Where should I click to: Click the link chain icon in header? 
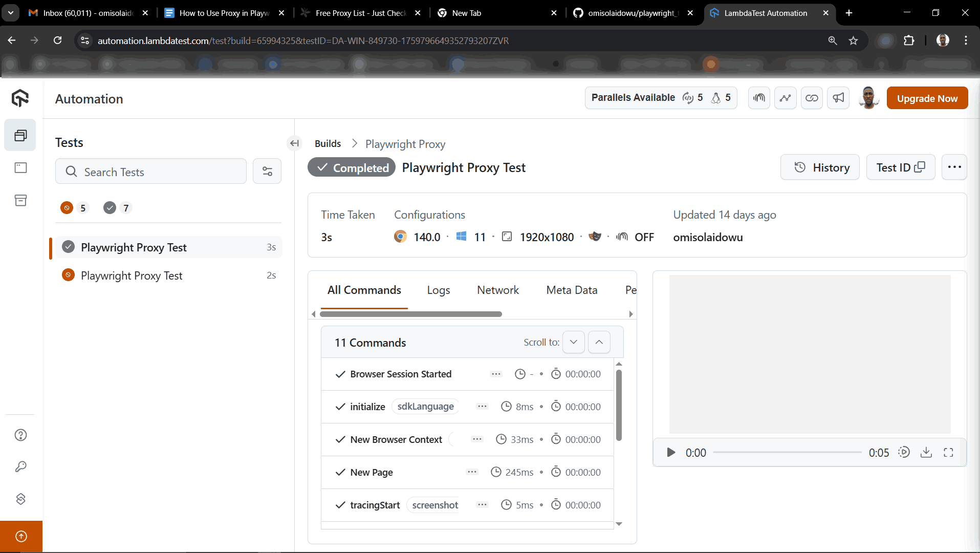coord(812,98)
